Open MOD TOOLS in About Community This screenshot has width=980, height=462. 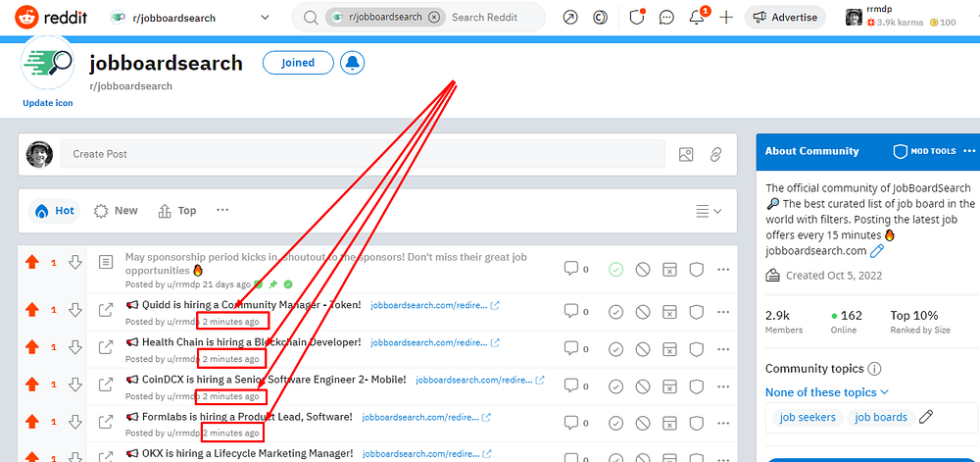pos(924,151)
